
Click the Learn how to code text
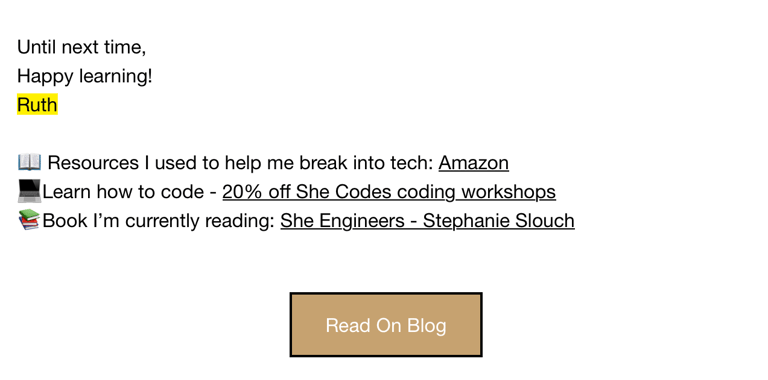[x=123, y=192]
